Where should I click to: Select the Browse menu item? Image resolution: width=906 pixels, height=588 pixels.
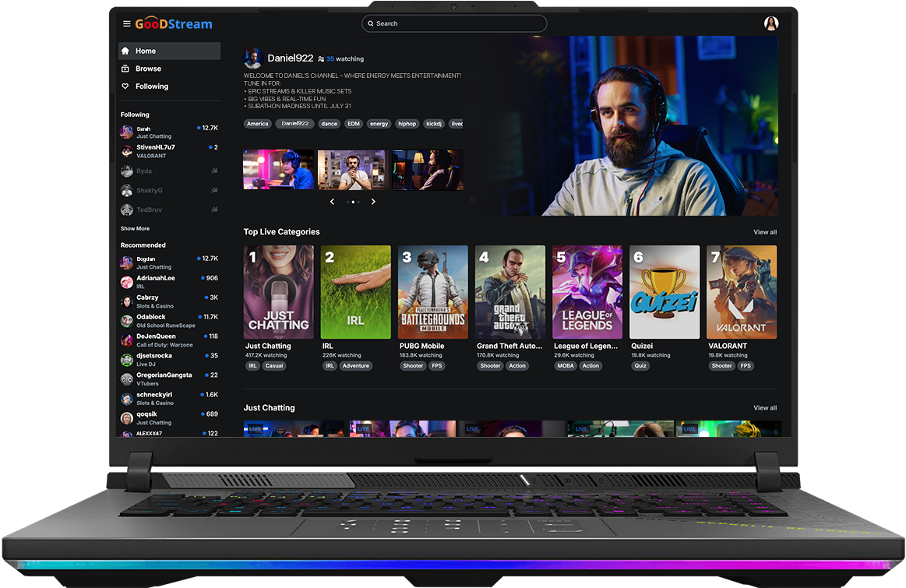(x=169, y=69)
